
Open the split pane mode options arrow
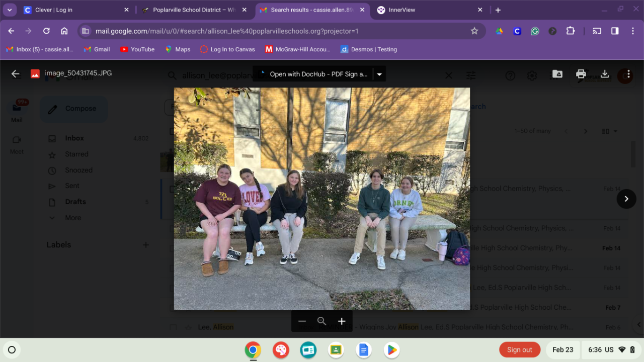[615, 131]
